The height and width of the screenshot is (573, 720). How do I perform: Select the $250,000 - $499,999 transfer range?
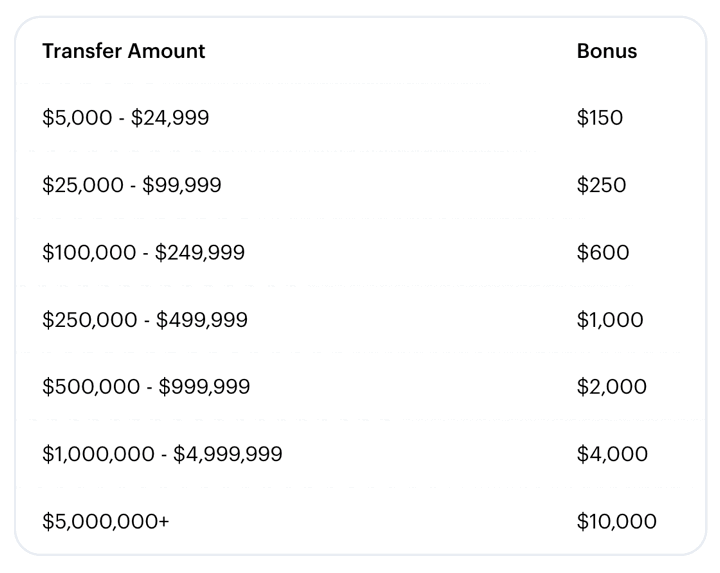click(145, 320)
